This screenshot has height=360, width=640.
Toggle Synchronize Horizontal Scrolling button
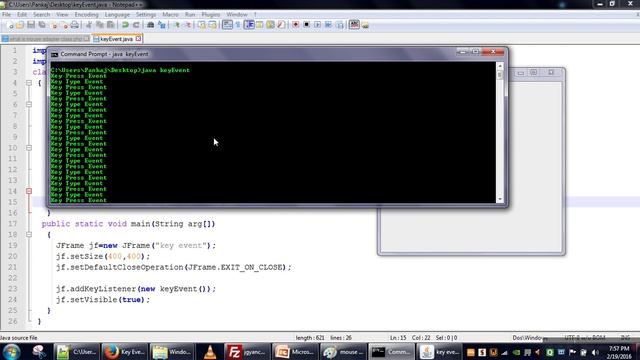coord(213,25)
